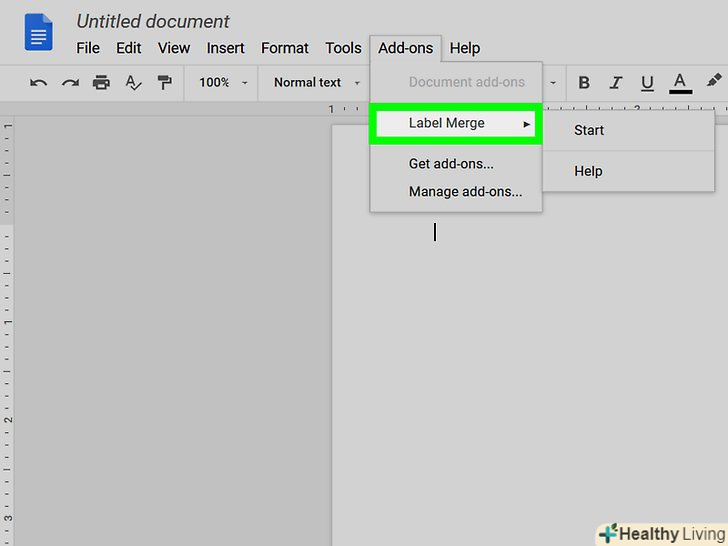Print the document
The image size is (728, 546).
pos(101,83)
